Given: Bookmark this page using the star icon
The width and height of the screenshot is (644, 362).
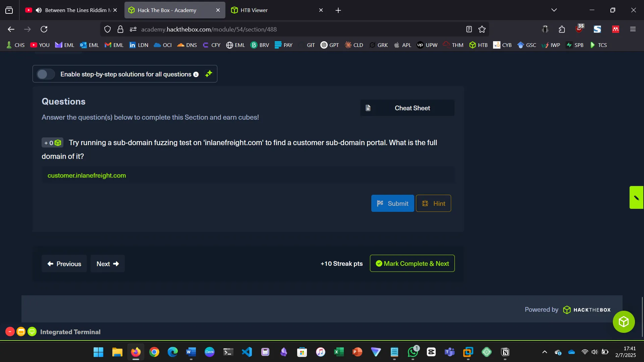Looking at the screenshot, I should click(x=482, y=29).
